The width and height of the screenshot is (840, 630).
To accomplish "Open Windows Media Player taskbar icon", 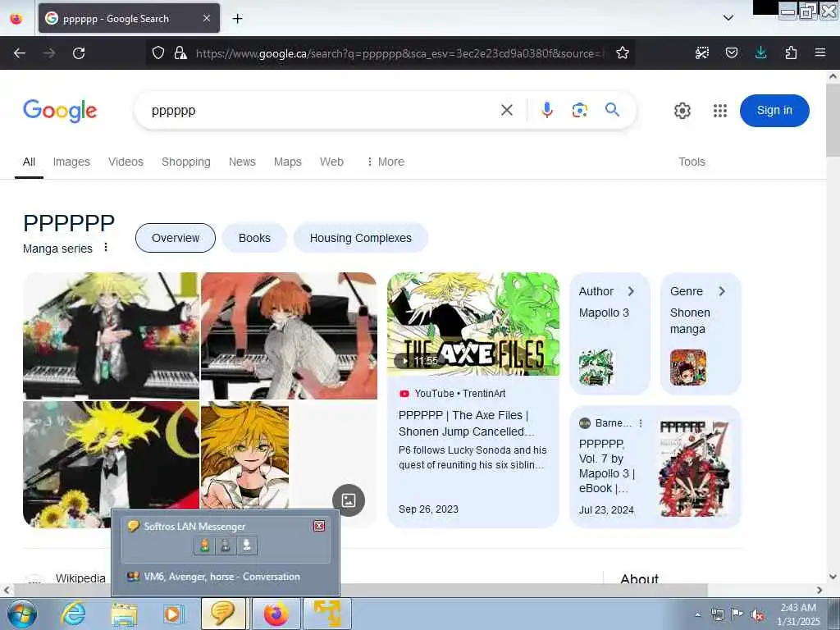I will tap(173, 614).
